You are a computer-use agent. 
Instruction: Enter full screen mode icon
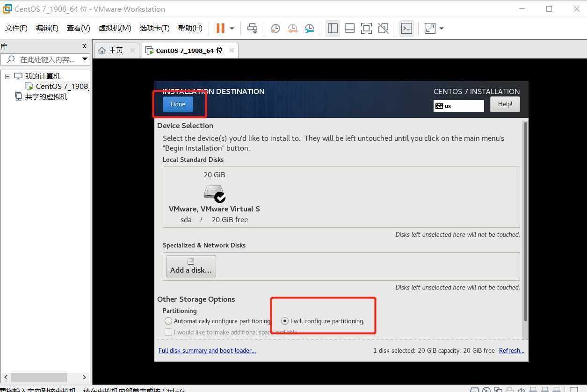pyautogui.click(x=366, y=28)
